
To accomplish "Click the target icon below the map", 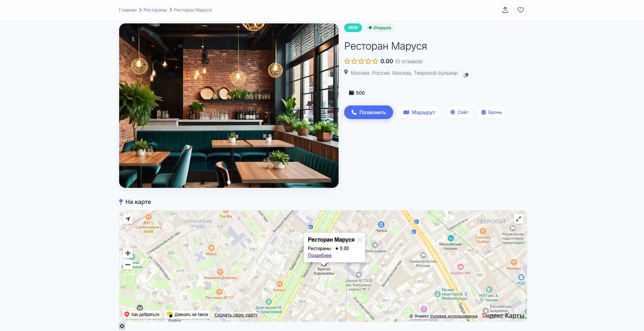I will pos(122,326).
